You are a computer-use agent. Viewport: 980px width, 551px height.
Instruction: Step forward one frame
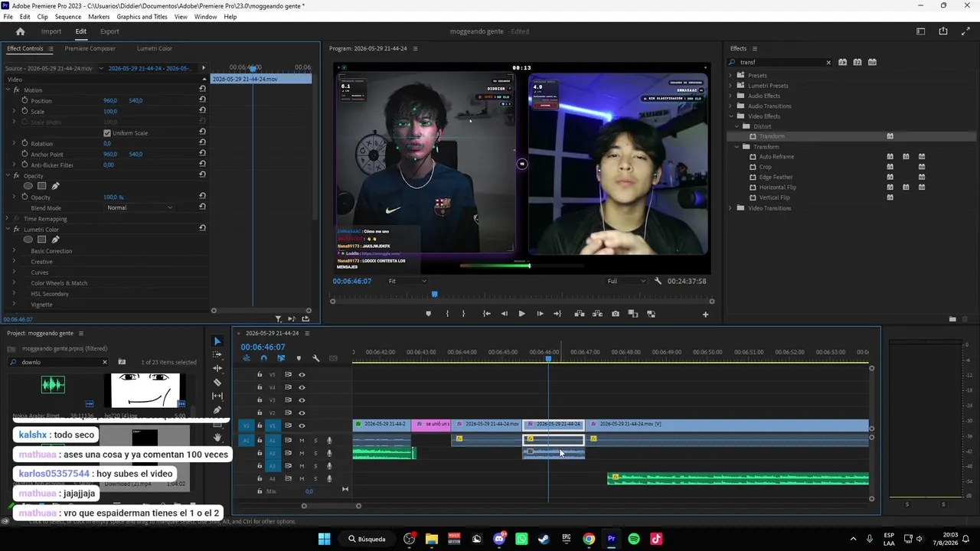point(540,314)
